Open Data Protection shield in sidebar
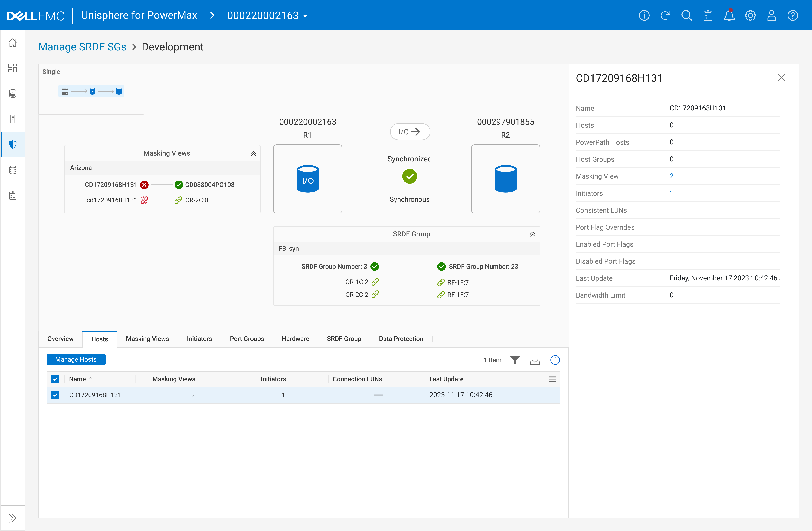 pyautogui.click(x=13, y=144)
